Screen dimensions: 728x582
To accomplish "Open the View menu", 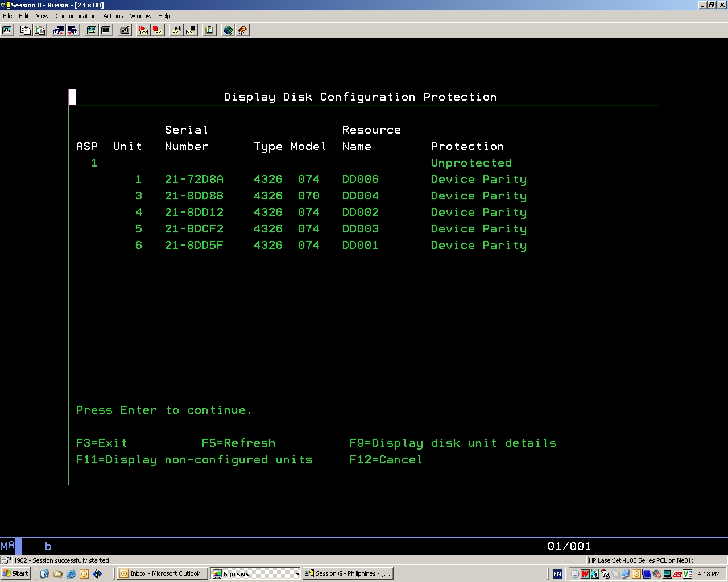I will pyautogui.click(x=42, y=16).
